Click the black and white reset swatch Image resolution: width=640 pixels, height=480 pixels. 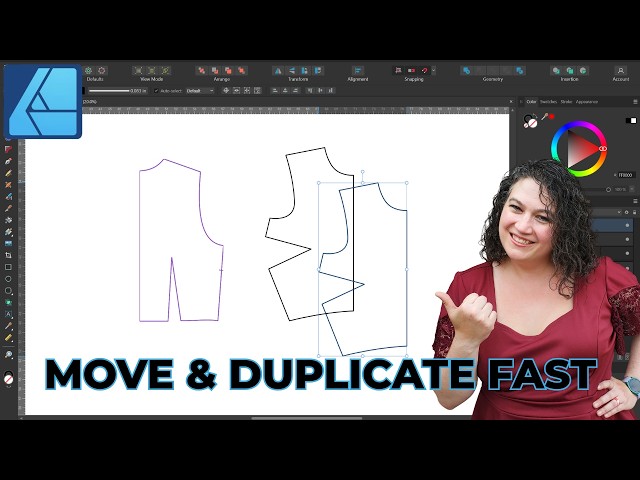pos(631,120)
